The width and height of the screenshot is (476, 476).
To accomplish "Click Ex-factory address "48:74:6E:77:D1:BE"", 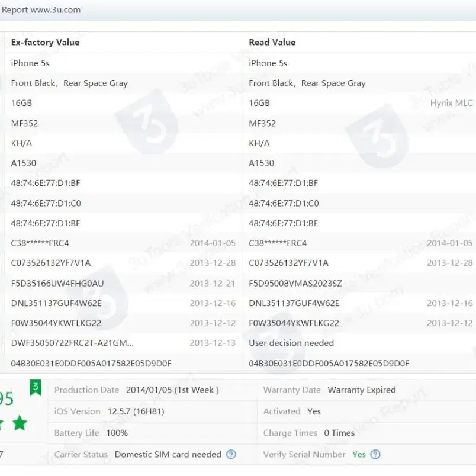I will [x=46, y=223].
